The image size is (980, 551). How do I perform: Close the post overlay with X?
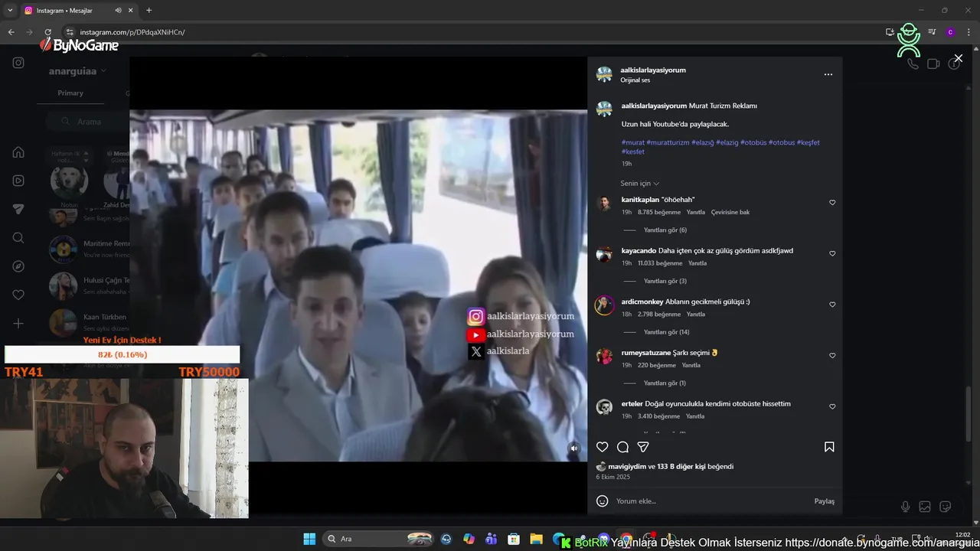tap(958, 58)
